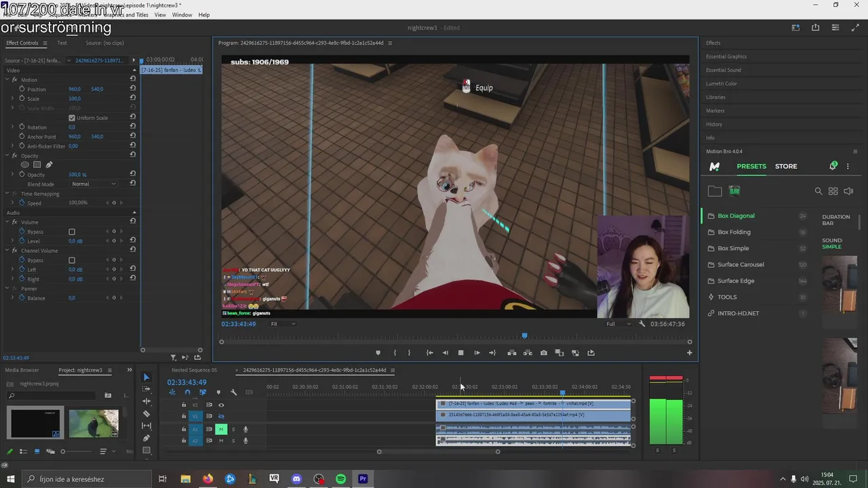Screen dimensions: 868x488
Task: Export frame with camera icon
Action: pos(544,352)
